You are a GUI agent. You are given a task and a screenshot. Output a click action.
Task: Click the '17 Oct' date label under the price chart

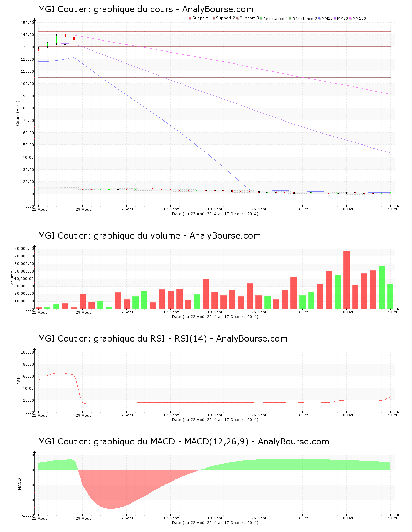[391, 209]
